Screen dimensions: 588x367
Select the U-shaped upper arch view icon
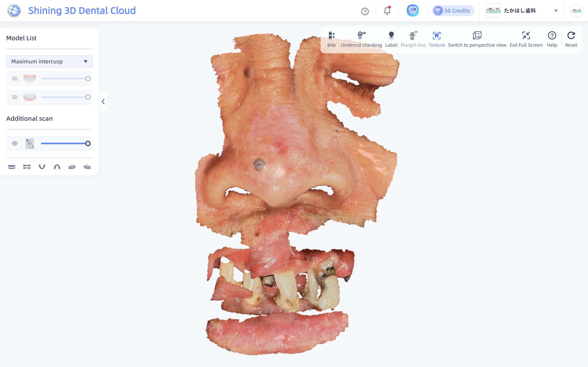point(42,167)
